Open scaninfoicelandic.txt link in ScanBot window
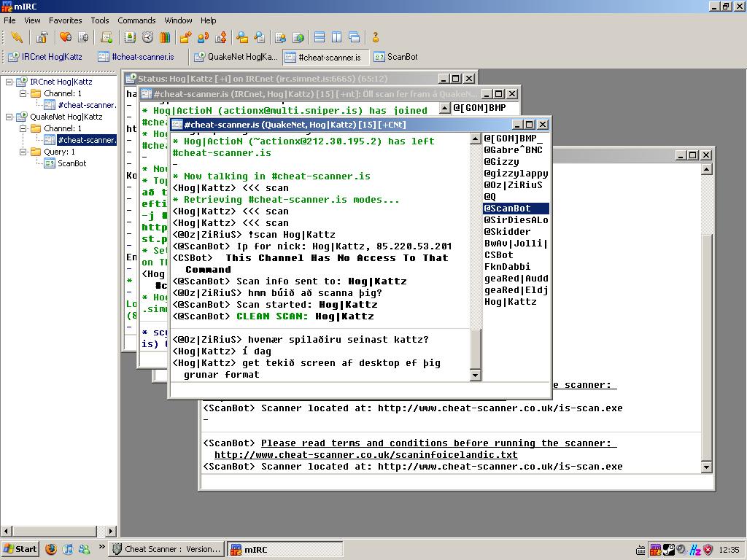The image size is (747, 560). click(366, 455)
